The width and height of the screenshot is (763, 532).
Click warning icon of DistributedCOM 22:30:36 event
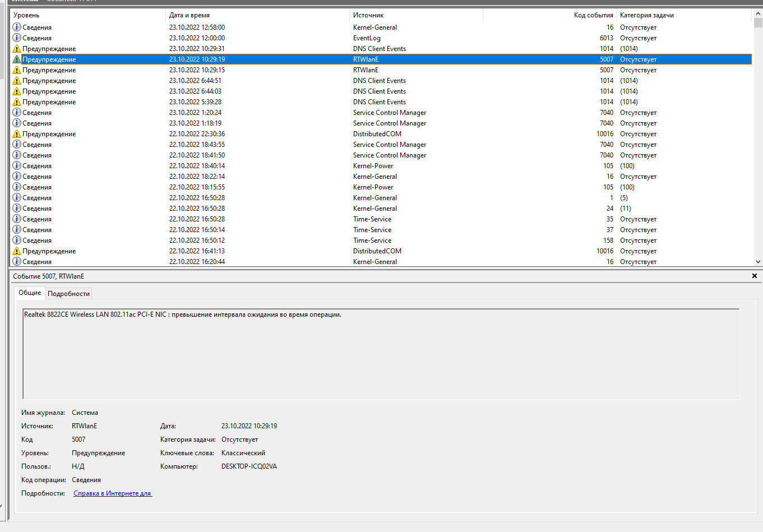[x=17, y=134]
